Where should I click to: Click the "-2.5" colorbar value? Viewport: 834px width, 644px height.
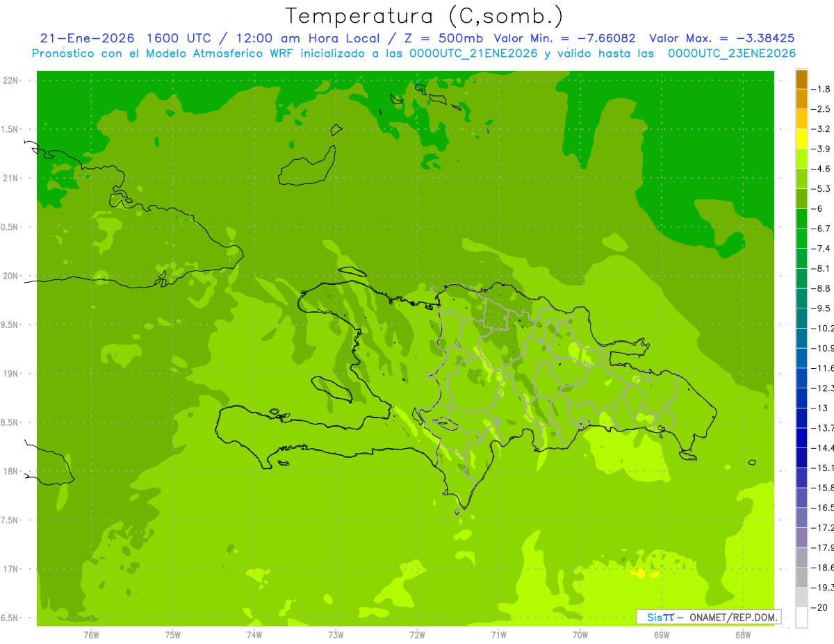(x=821, y=109)
